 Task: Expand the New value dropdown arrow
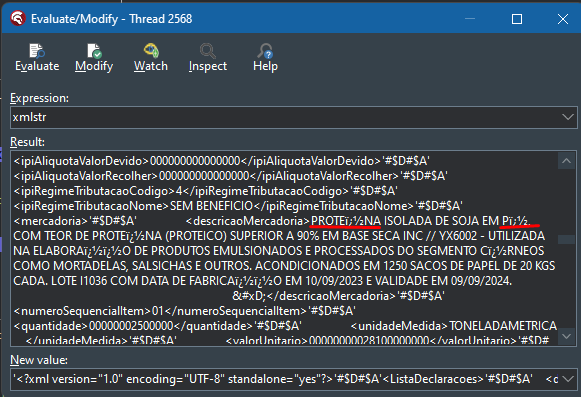tap(567, 379)
